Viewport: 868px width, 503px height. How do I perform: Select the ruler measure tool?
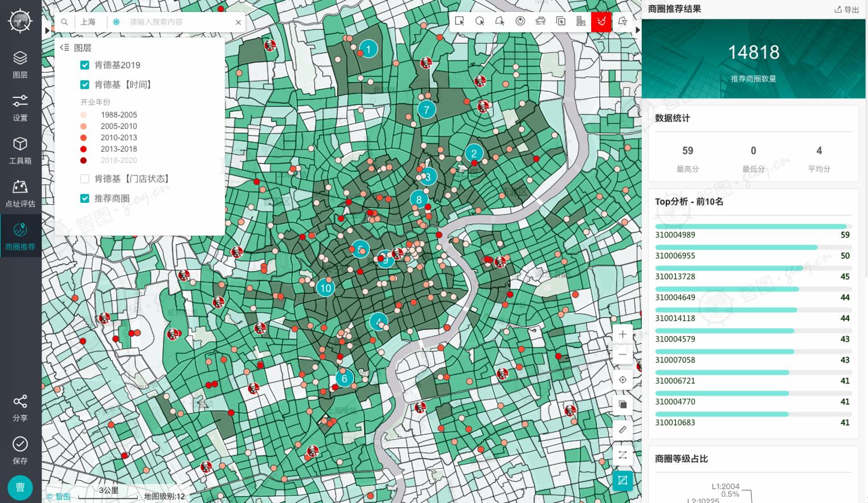[x=623, y=430]
